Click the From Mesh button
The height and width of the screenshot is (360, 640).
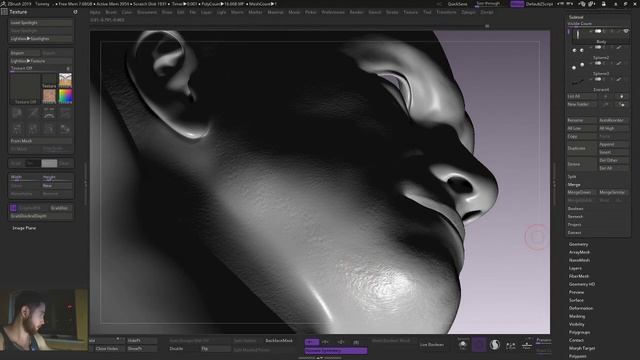pos(40,141)
